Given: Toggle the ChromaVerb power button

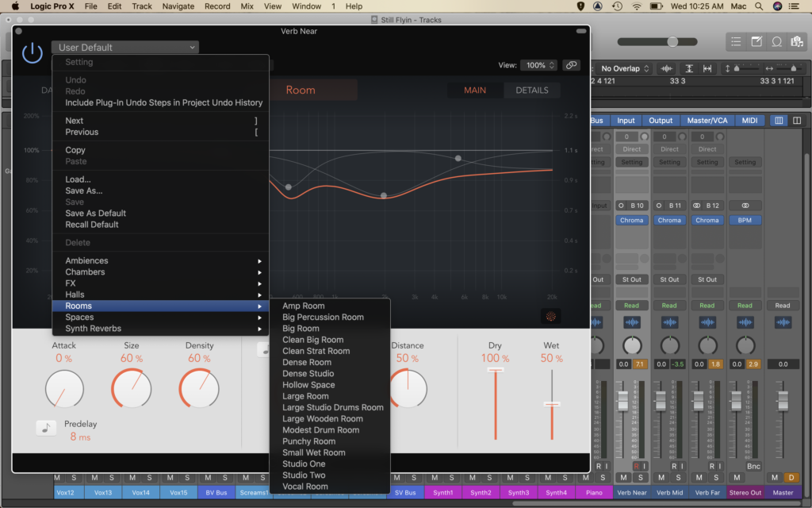Looking at the screenshot, I should pos(32,52).
